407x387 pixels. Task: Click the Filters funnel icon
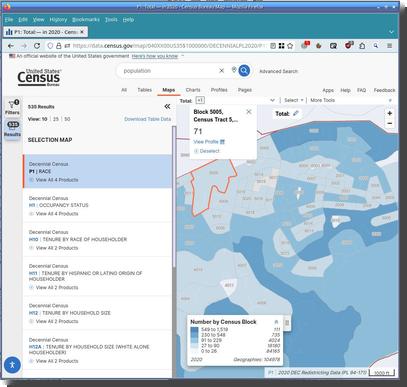[x=12, y=105]
